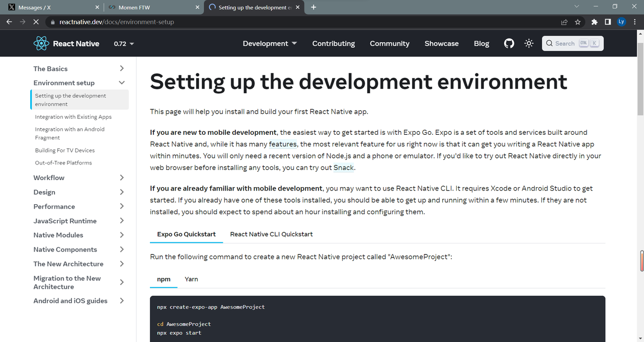The image size is (644, 342).
Task: Click the React Native atom logo
Action: [x=41, y=44]
